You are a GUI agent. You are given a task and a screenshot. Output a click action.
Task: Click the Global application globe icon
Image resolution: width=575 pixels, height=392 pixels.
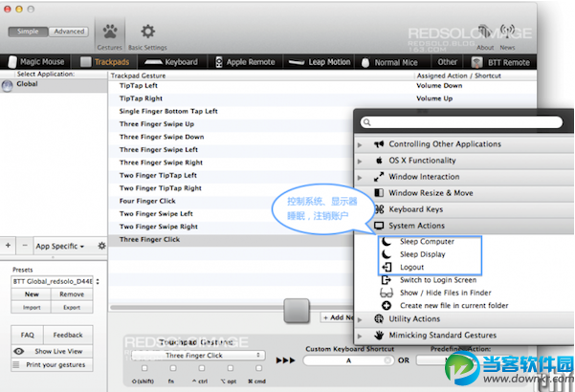click(x=7, y=86)
